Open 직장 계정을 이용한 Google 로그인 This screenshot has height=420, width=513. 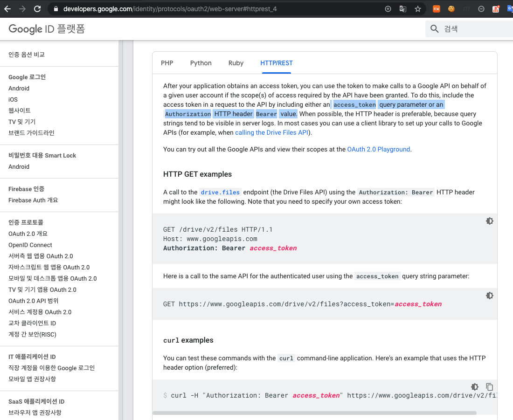click(x=52, y=368)
